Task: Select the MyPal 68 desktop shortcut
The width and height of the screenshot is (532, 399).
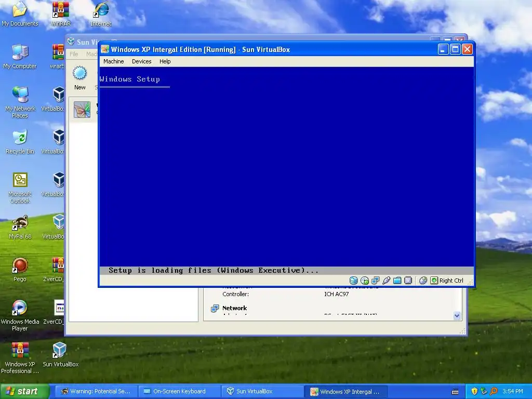Action: [x=20, y=228]
